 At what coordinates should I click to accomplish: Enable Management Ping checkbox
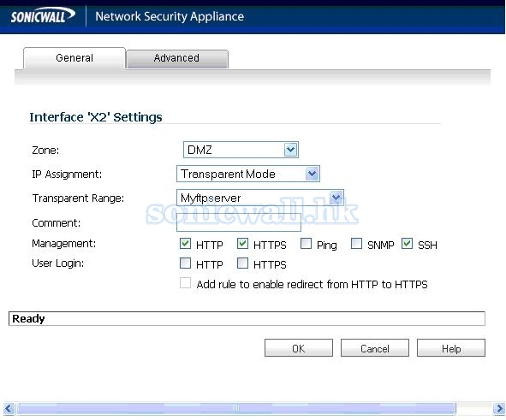coord(306,244)
